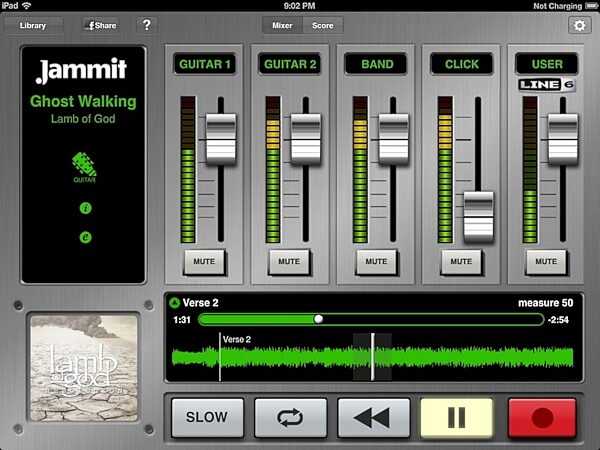Click the iPad Wi-Fi status icon
This screenshot has width=600, height=450.
[26, 5]
